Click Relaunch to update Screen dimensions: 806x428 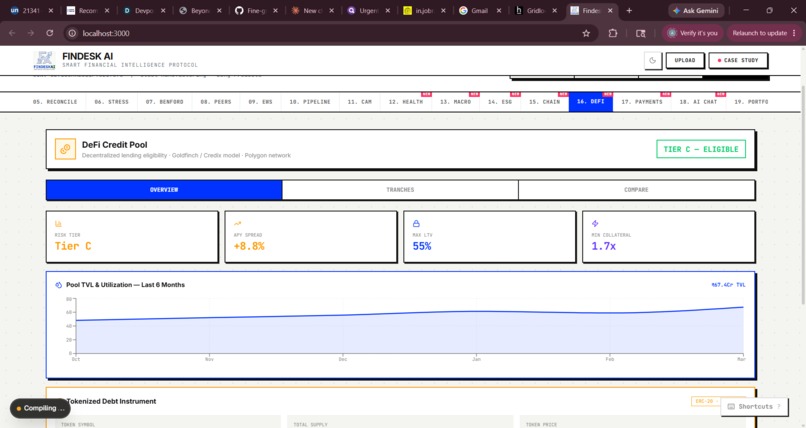[764, 33]
